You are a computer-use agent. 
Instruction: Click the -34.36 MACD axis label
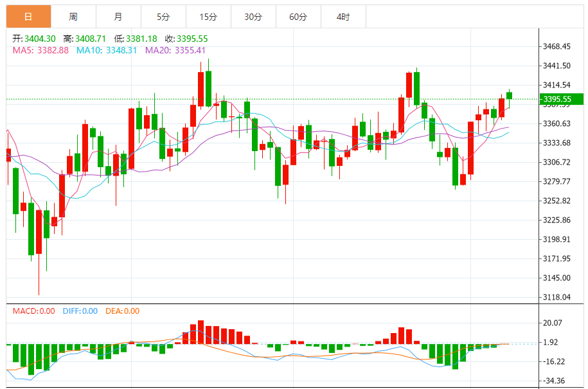pos(554,381)
